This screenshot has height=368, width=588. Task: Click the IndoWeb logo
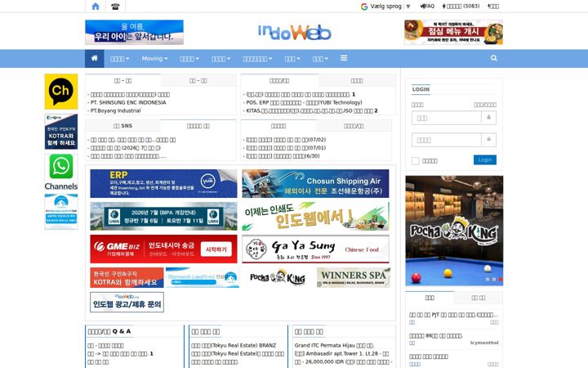[294, 32]
